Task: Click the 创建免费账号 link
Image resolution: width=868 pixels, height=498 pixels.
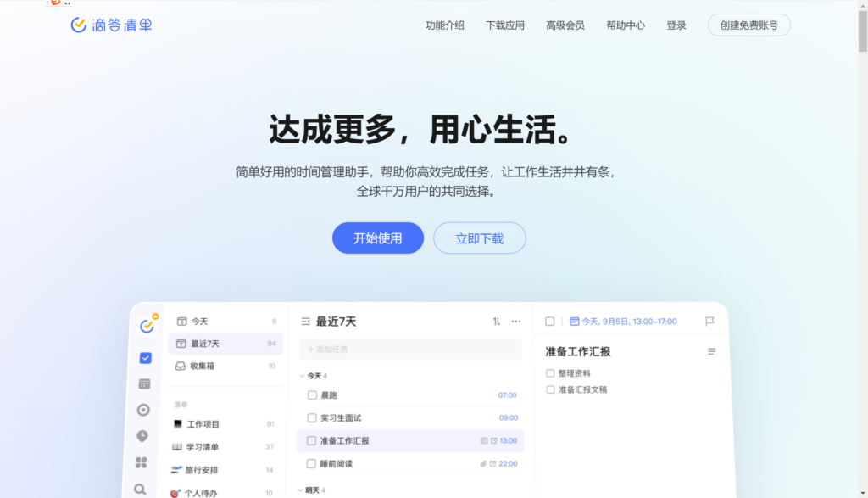Action: (748, 25)
